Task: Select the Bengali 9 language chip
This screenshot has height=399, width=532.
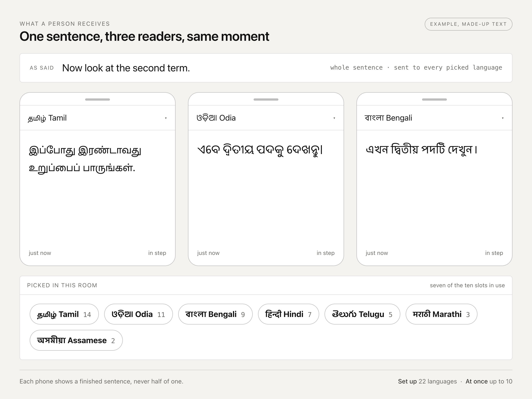Action: pyautogui.click(x=215, y=314)
